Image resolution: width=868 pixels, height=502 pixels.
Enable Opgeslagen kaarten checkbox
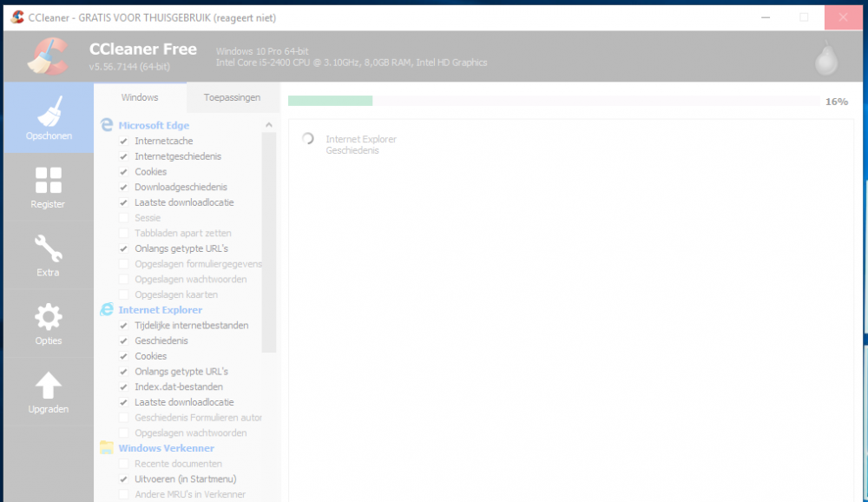coord(123,294)
